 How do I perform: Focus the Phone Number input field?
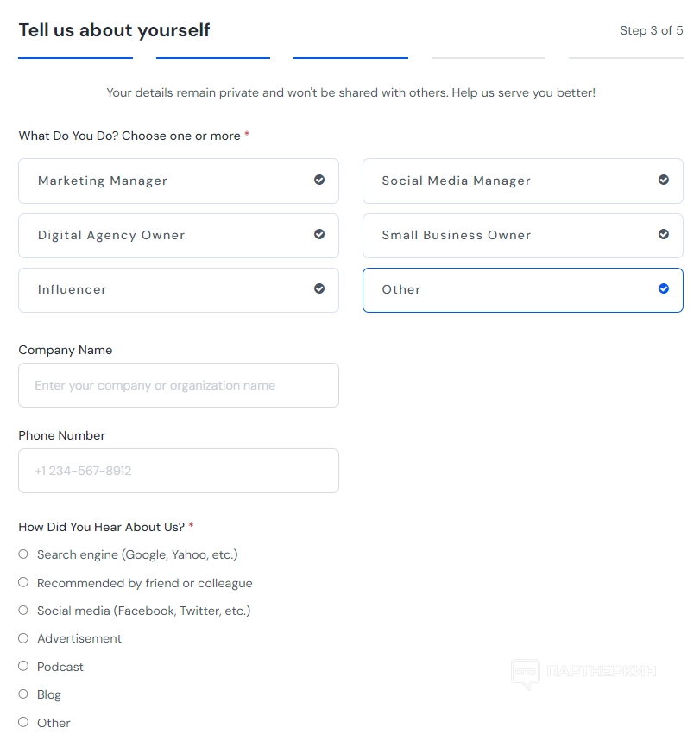pyautogui.click(x=179, y=471)
